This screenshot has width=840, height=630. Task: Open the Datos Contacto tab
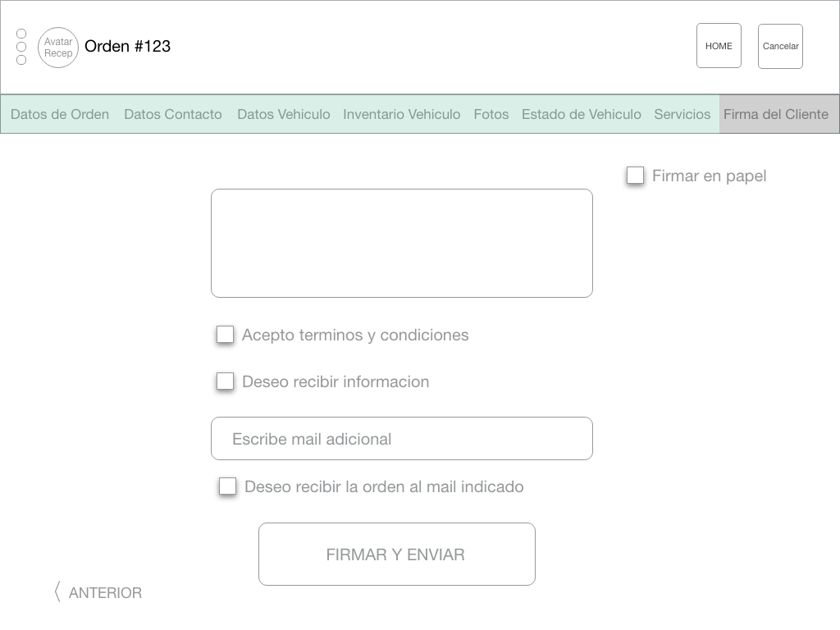tap(173, 114)
